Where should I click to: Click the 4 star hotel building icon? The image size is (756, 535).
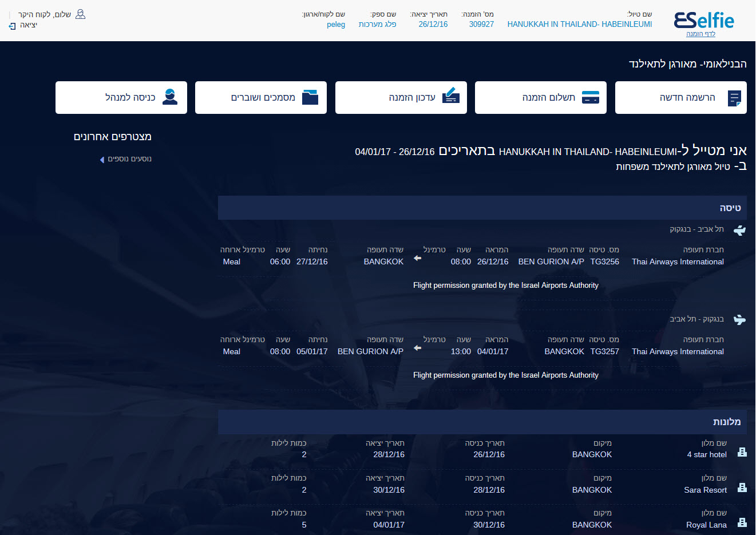click(742, 453)
